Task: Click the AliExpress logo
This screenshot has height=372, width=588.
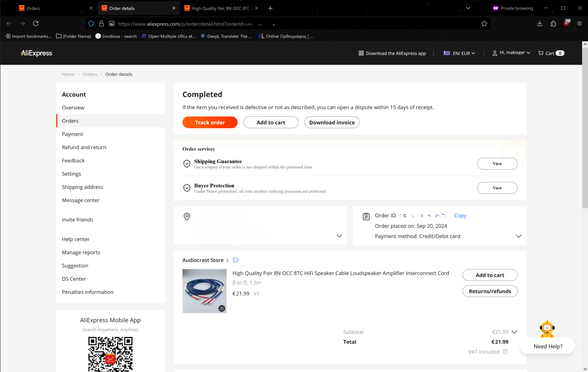Action: click(36, 53)
